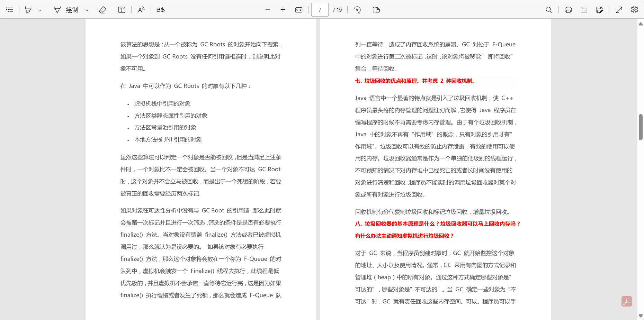Expand the 绘制 pen options dropdown

tap(87, 10)
